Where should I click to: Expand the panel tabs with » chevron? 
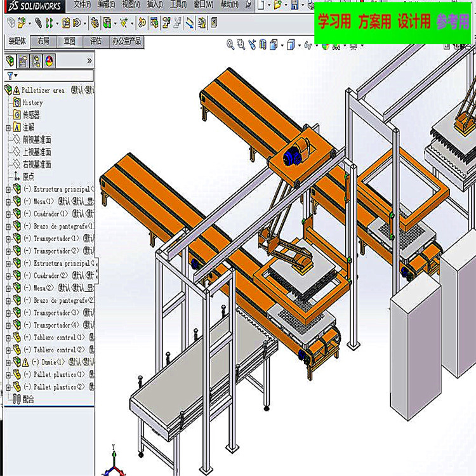point(89,61)
